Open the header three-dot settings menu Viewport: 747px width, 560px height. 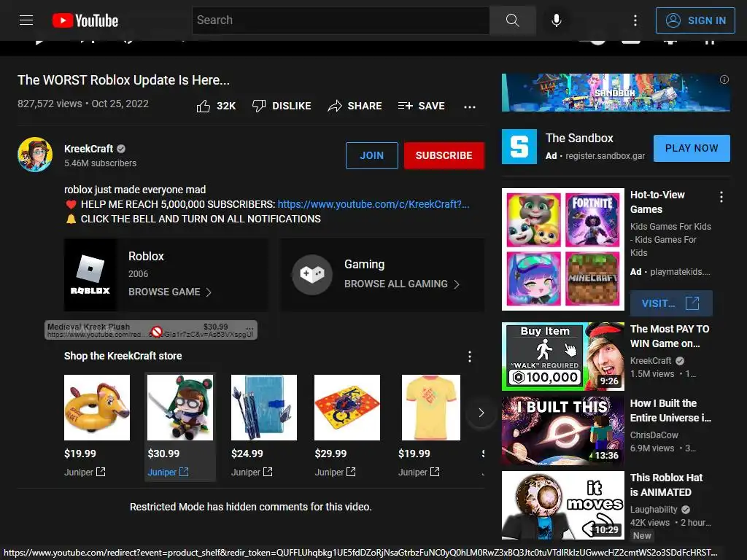click(635, 20)
